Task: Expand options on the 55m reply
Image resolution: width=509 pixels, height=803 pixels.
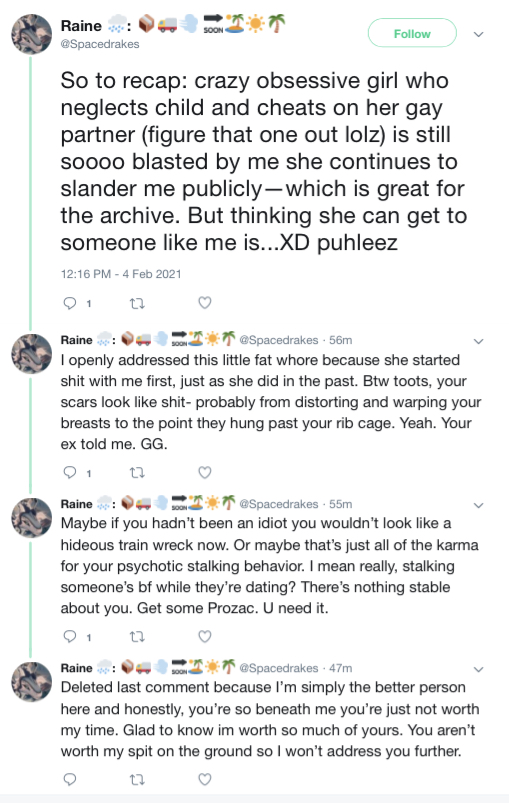Action: point(478,505)
